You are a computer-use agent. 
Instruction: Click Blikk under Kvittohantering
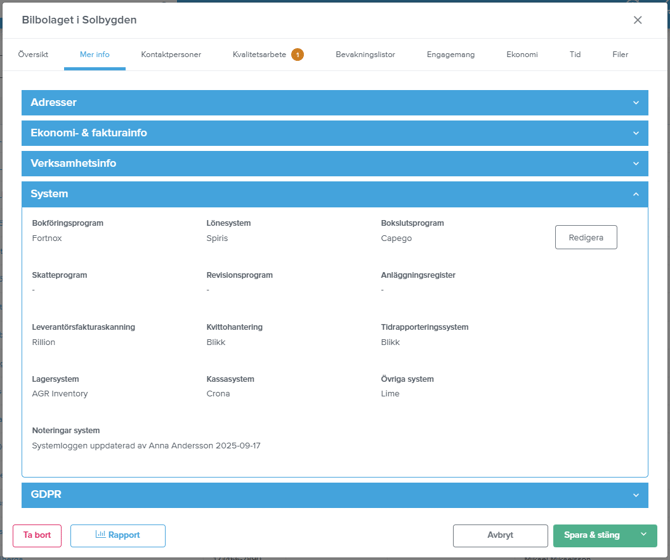coord(216,342)
